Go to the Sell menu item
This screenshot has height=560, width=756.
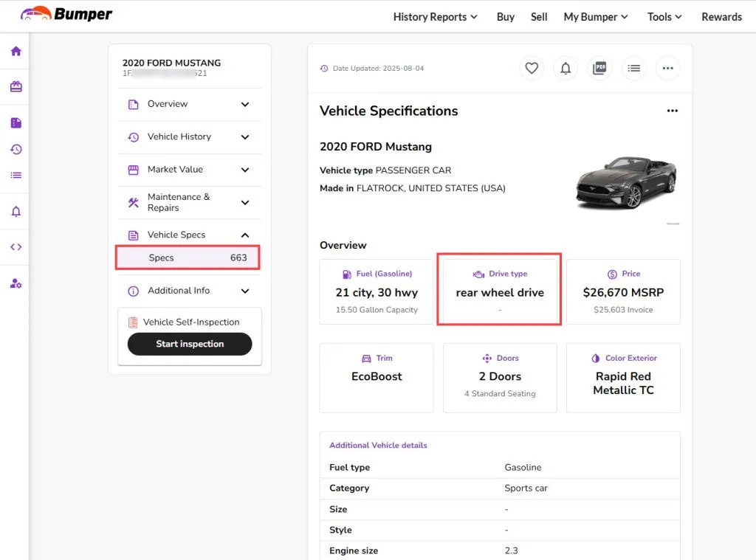click(538, 17)
